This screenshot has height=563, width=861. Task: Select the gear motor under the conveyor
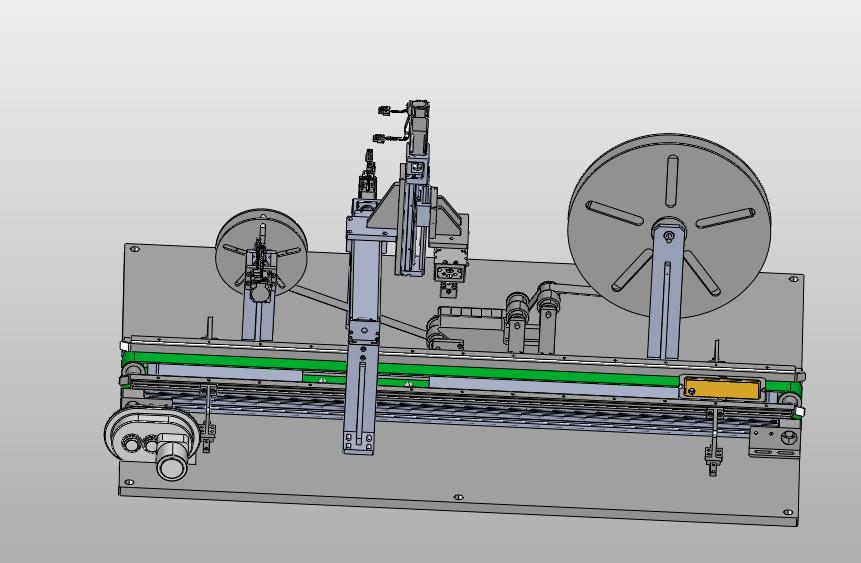point(153,441)
